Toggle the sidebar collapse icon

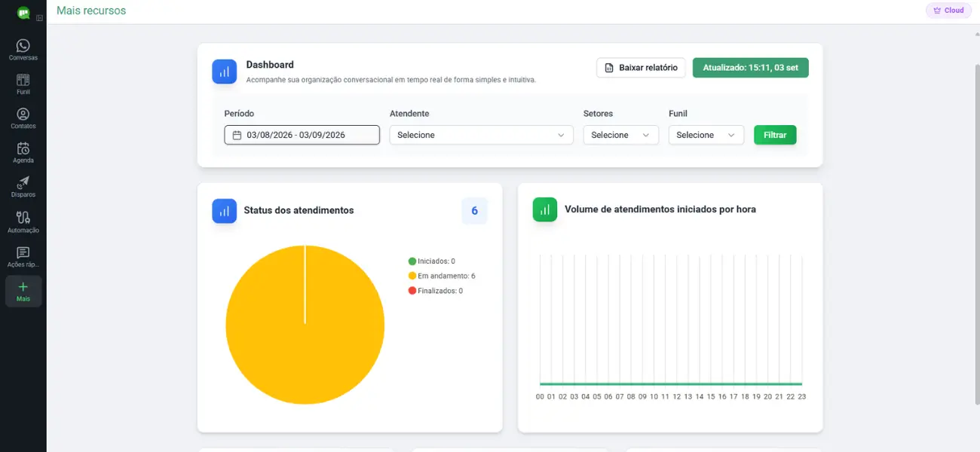(39, 18)
